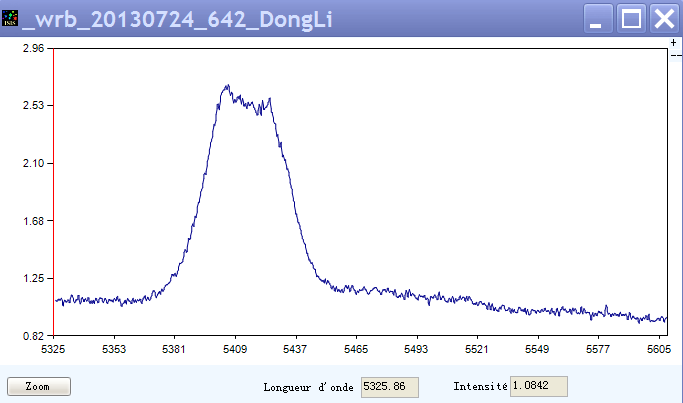Click the dashed minus icon beside the plot
683x403 pixels.
pyautogui.click(x=676, y=56)
